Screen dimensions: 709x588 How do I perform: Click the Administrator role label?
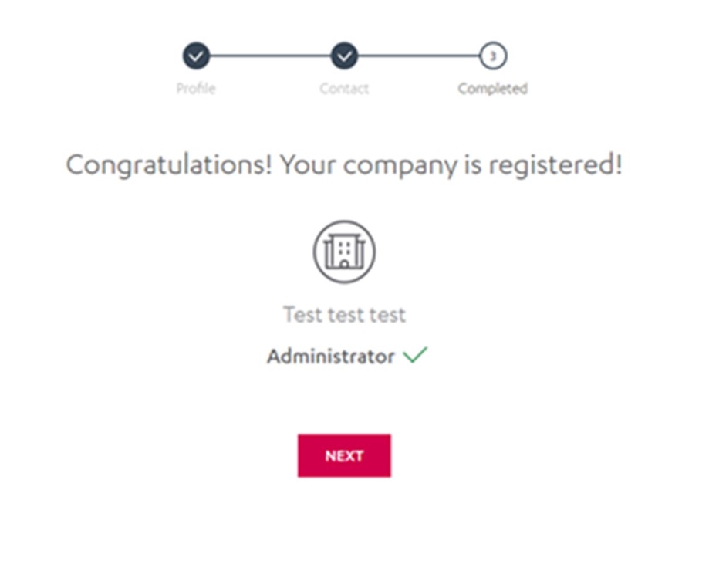[330, 357]
